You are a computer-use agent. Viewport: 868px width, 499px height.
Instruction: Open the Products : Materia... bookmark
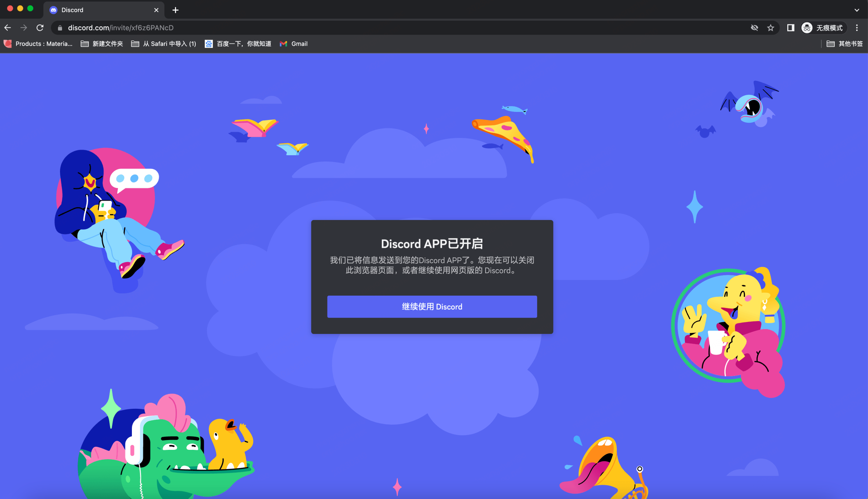[38, 43]
